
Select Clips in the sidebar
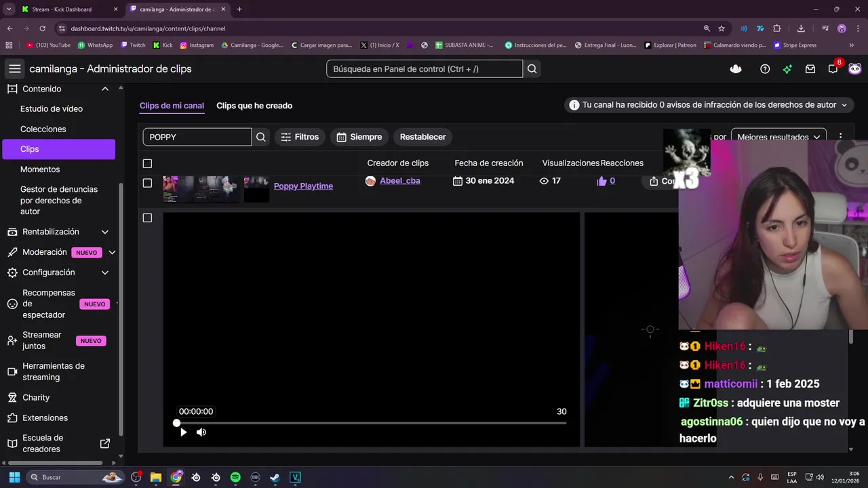pos(58,149)
